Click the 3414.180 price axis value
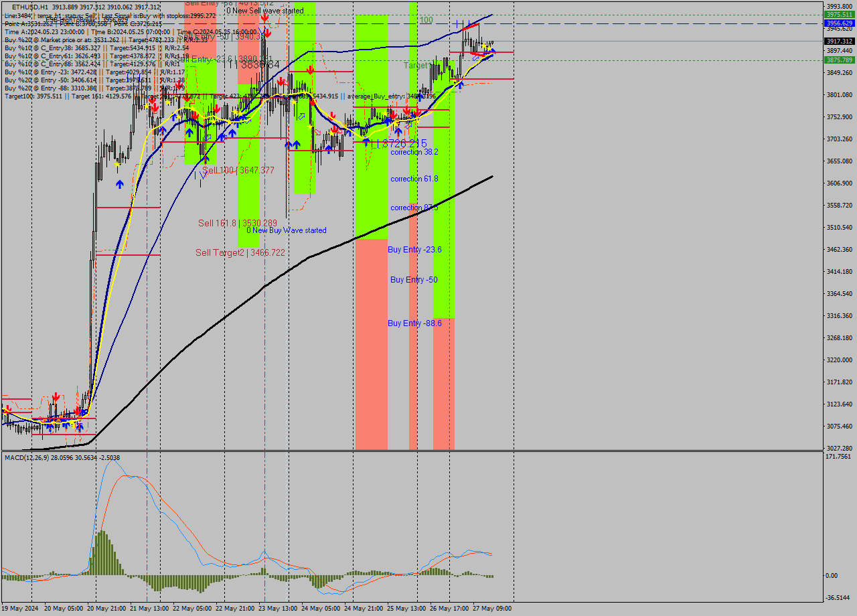 [x=840, y=272]
